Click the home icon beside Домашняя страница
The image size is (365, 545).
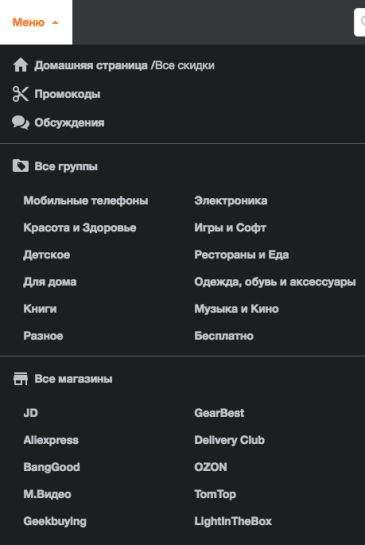coord(21,65)
